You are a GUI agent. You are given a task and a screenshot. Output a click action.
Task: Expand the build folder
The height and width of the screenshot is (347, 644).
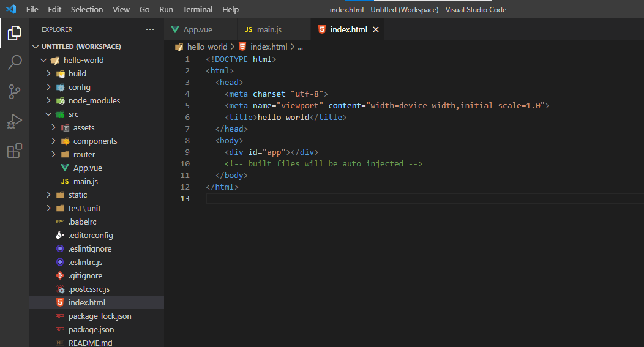click(77, 73)
